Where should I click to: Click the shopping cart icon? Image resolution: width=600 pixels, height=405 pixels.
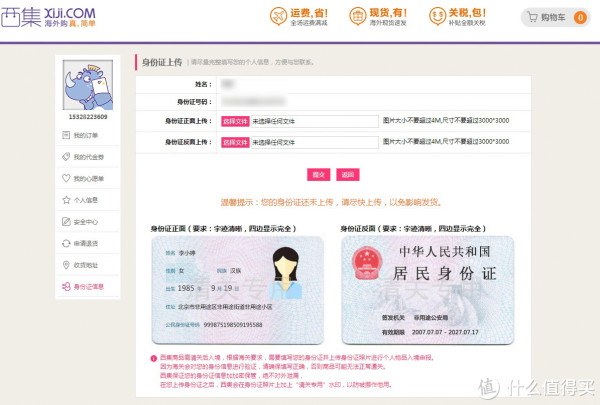click(532, 17)
